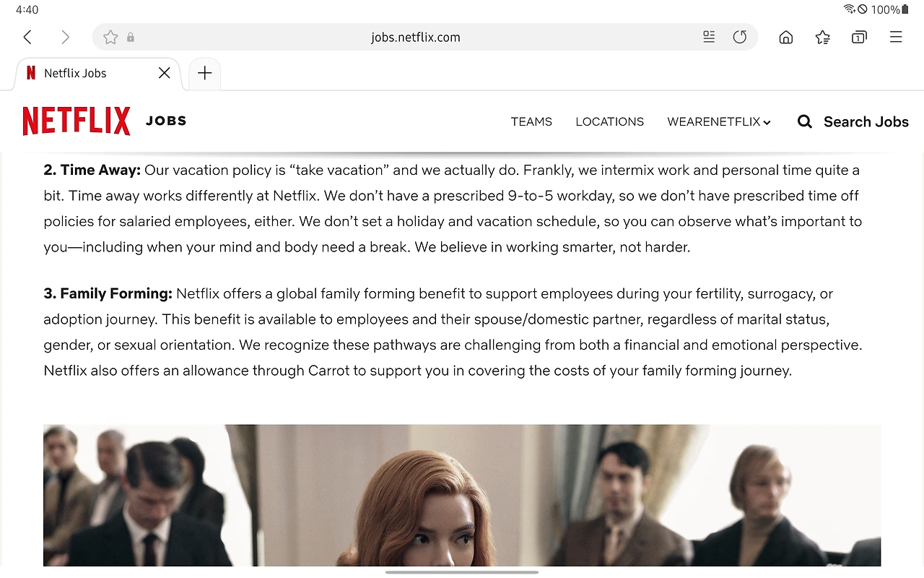
Task: Bookmark this page with the star icon
Action: click(x=110, y=37)
